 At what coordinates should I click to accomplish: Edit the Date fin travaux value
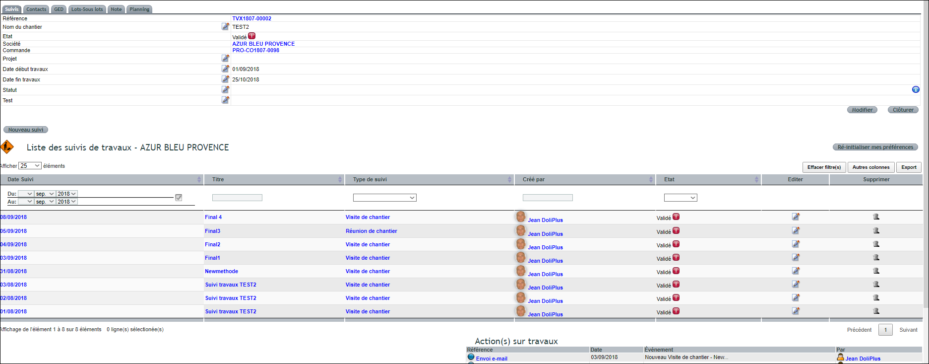tap(225, 79)
